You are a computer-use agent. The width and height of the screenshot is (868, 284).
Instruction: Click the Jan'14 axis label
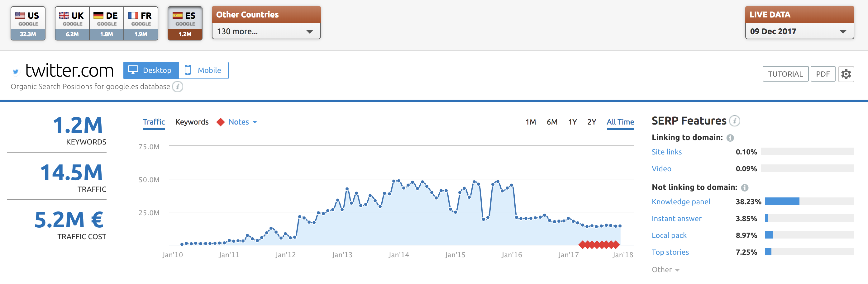[x=398, y=255]
